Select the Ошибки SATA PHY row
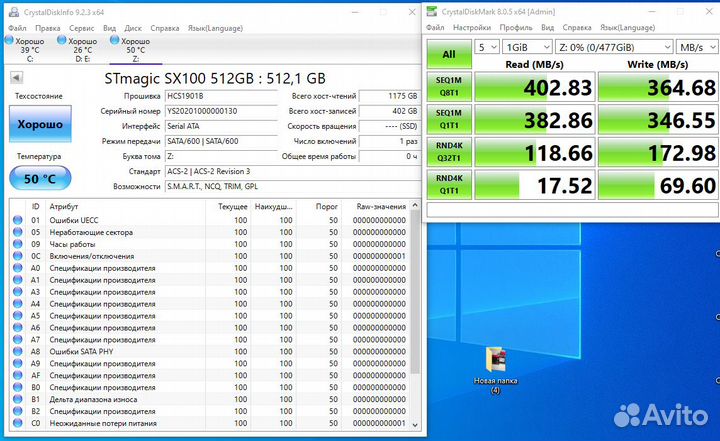This screenshot has height=441, width=720. pyautogui.click(x=210, y=351)
